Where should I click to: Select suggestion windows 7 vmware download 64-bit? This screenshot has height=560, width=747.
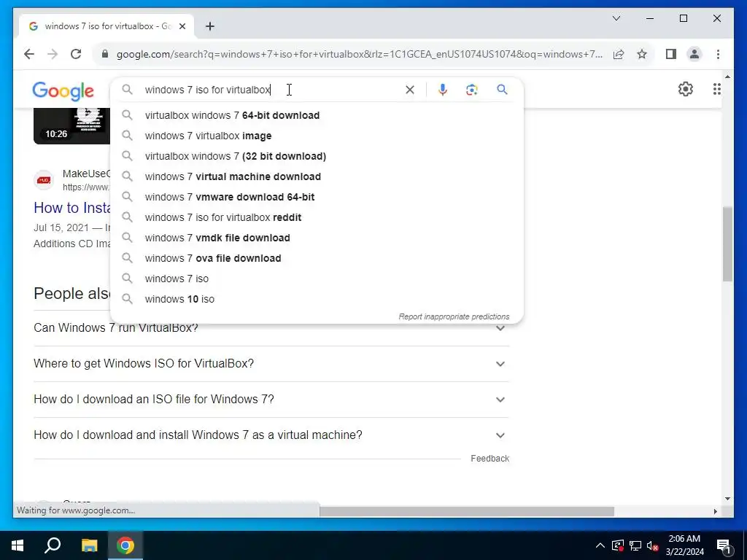317,197
